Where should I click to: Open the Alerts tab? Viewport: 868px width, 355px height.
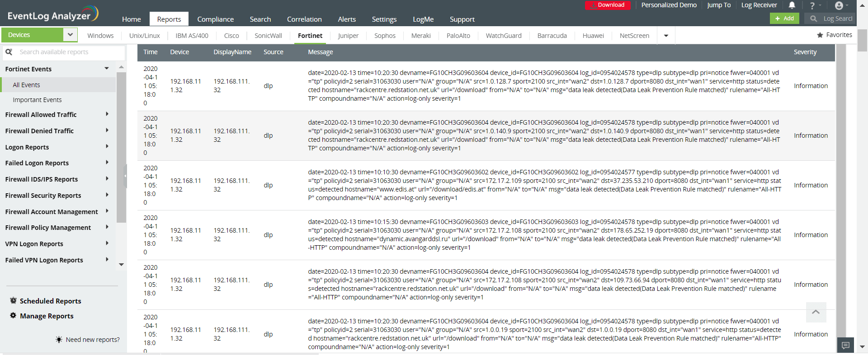click(347, 19)
